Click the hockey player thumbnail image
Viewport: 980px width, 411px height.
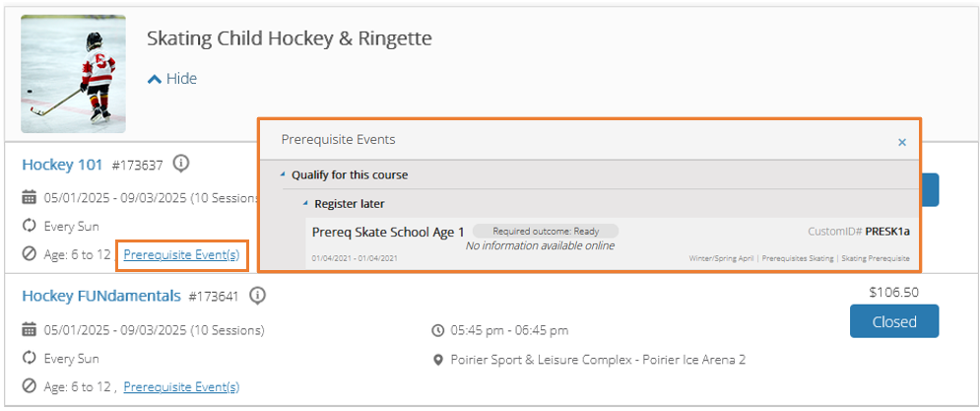[73, 74]
